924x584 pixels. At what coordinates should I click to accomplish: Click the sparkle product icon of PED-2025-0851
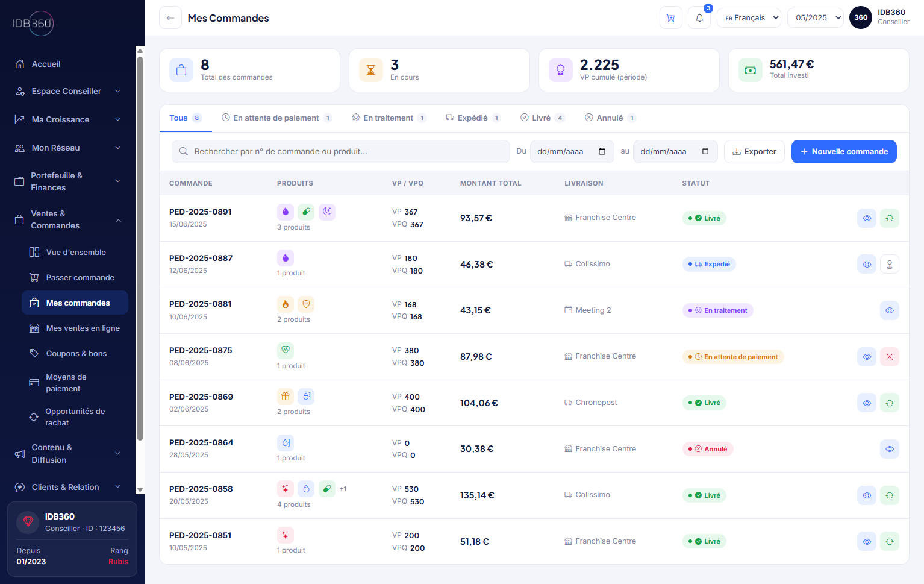point(286,535)
